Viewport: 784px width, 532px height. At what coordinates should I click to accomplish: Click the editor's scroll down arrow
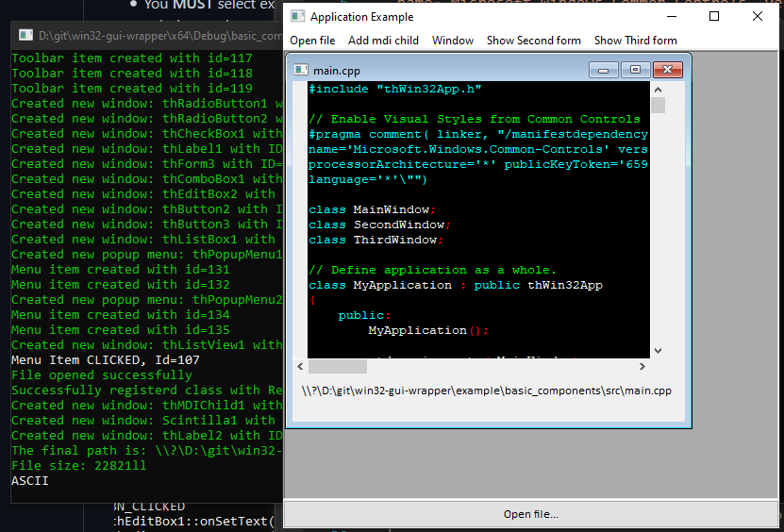coord(658,350)
